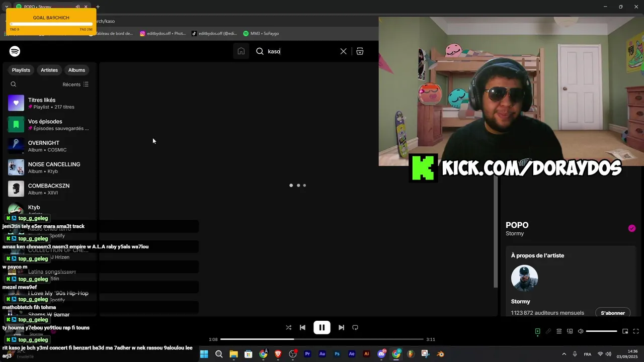The width and height of the screenshot is (644, 362).
Task: Open the mini player
Action: [625, 331]
